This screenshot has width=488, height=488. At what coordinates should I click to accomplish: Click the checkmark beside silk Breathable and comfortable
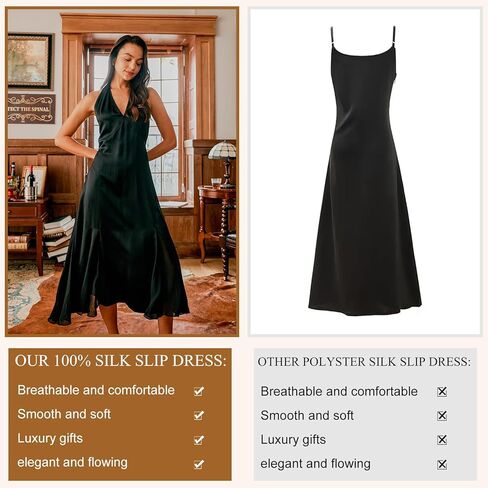(x=199, y=391)
